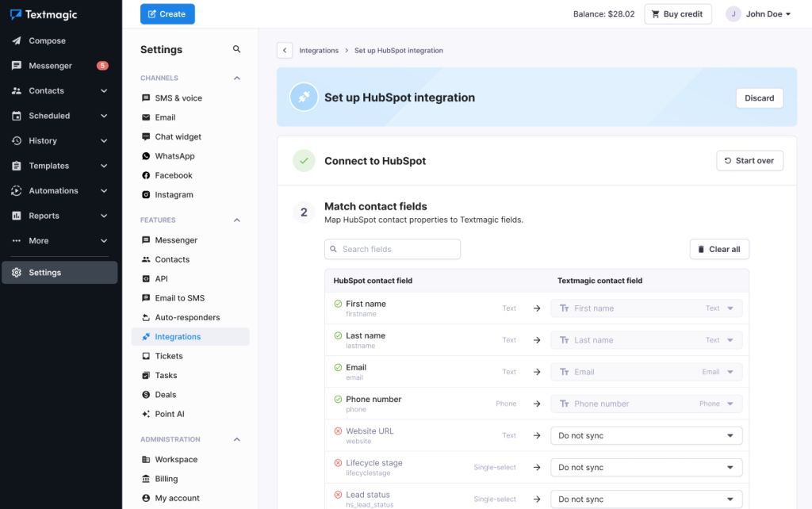
Task: Open Compose from the paper plane icon
Action: 17,40
